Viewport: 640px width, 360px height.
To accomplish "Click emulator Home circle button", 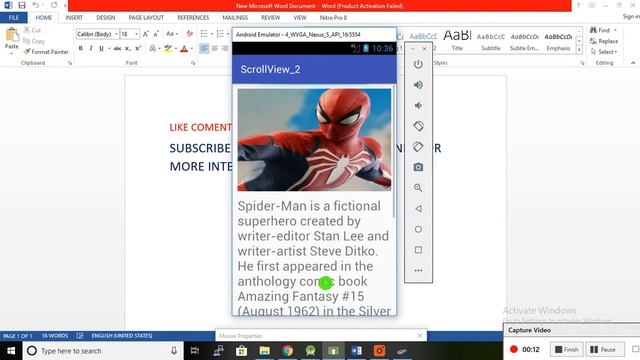I will click(418, 229).
